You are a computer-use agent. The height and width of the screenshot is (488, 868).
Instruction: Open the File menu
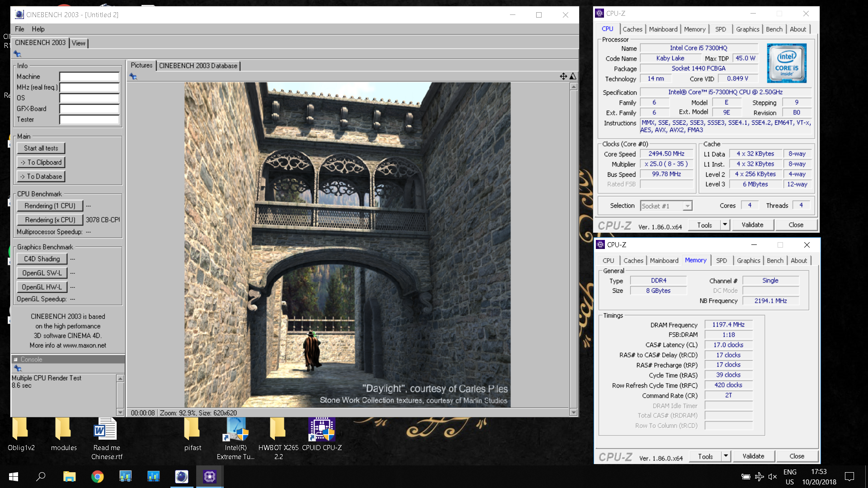[x=19, y=29]
